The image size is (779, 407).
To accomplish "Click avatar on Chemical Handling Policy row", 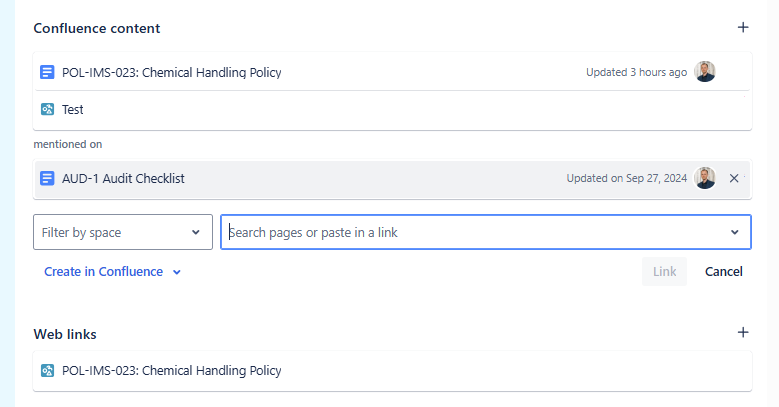I will [704, 72].
